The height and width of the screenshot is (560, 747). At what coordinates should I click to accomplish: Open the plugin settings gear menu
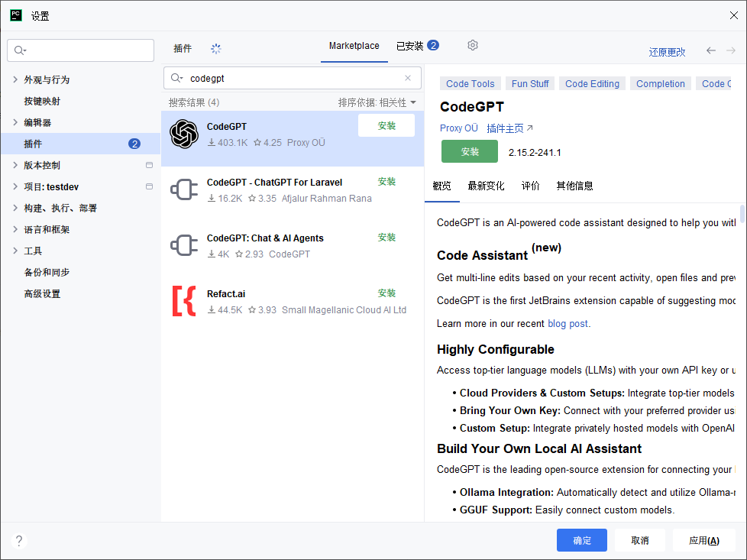(472, 45)
